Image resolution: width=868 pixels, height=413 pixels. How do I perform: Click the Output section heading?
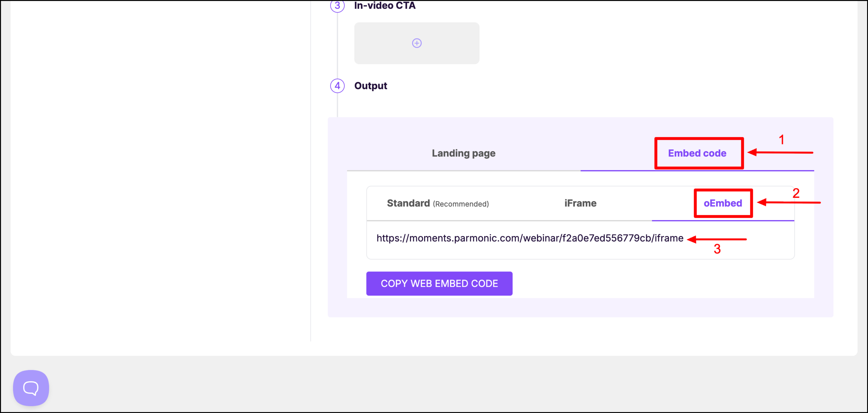(370, 85)
